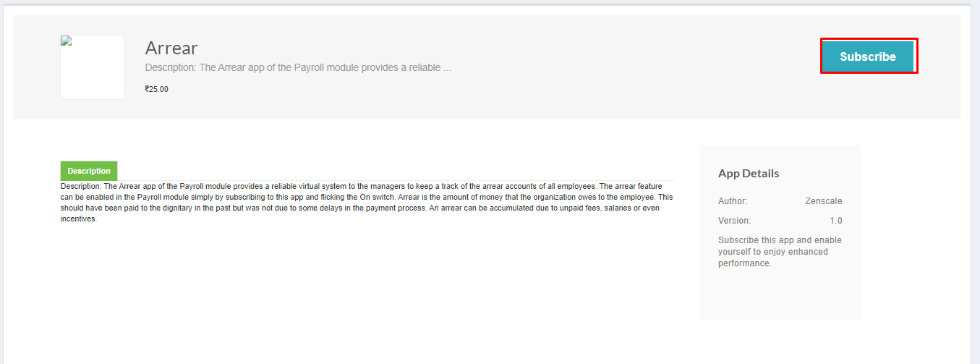
Task: Click the Zenscale author name
Action: coord(824,201)
